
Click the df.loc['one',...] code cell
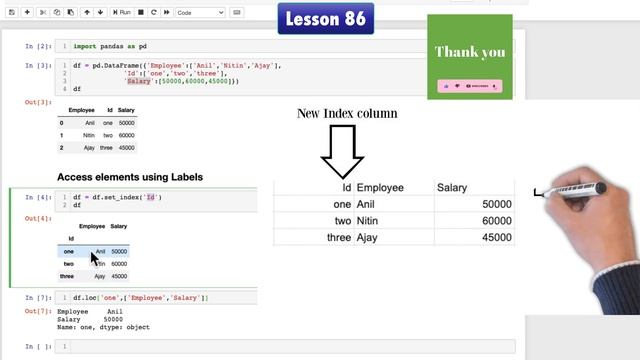(156, 298)
